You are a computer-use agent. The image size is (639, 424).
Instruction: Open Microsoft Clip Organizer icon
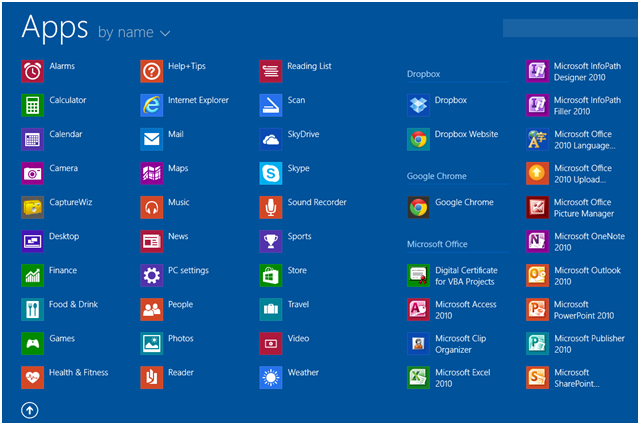point(418,344)
